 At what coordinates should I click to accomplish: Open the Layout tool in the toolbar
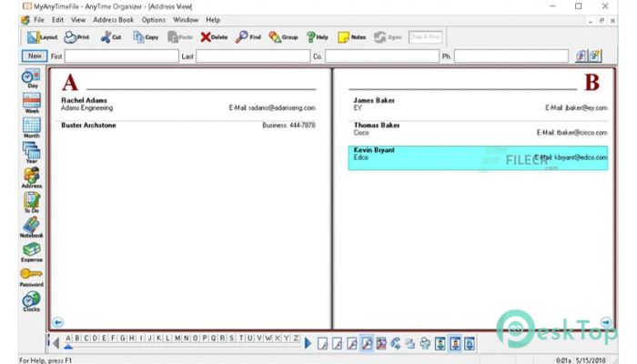42,37
